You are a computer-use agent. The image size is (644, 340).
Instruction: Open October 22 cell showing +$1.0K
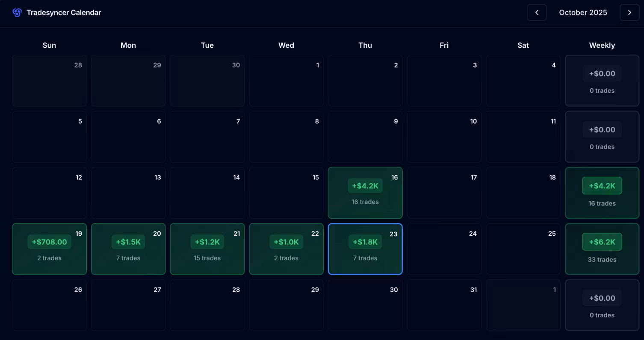coord(286,249)
